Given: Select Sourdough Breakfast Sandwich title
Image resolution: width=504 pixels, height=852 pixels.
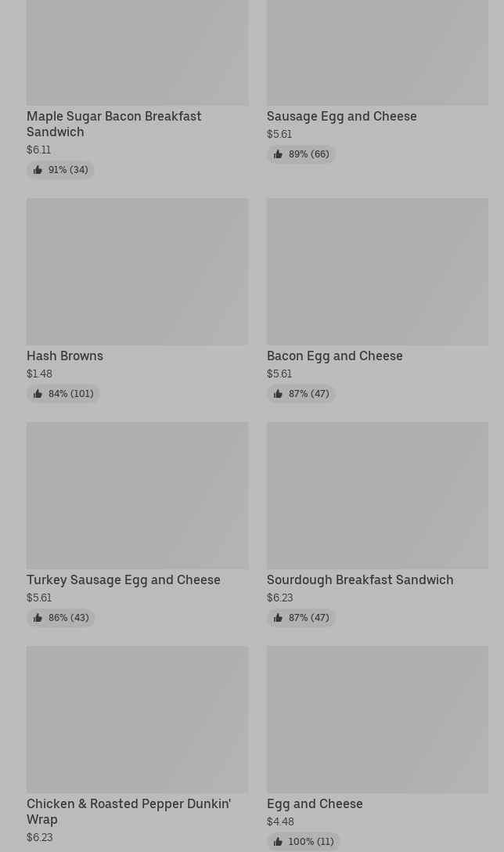Looking at the screenshot, I should tap(359, 579).
